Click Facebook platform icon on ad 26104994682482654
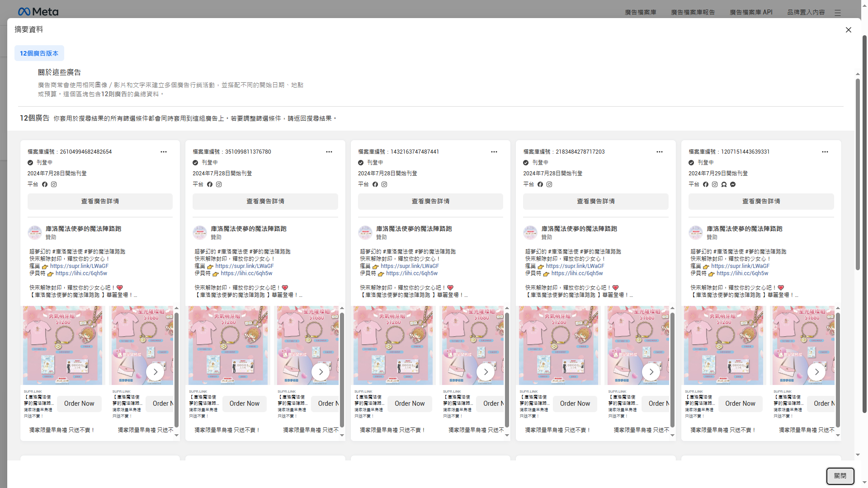Image resolution: width=868 pixels, height=488 pixels. click(45, 184)
